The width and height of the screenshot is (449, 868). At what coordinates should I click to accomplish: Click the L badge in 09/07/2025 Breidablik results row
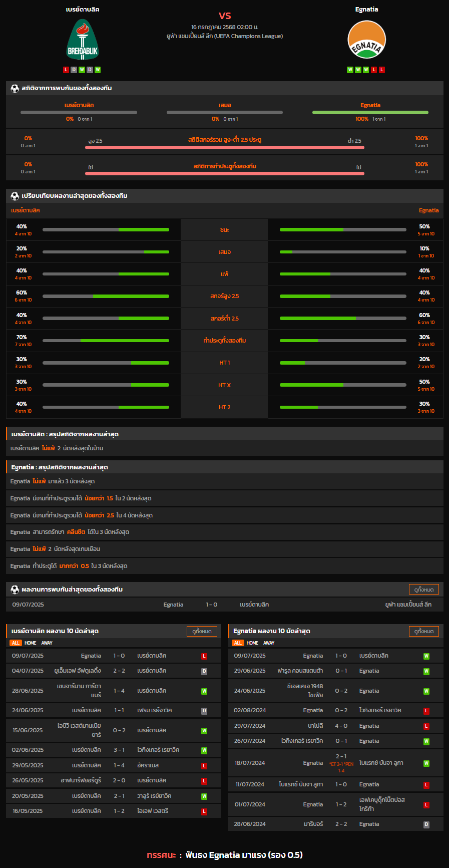[204, 656]
